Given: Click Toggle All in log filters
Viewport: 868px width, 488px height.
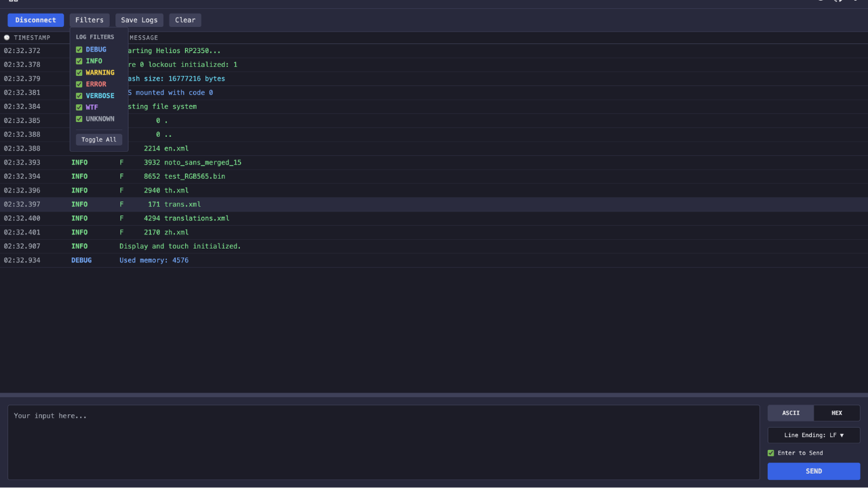Looking at the screenshot, I should click(99, 140).
